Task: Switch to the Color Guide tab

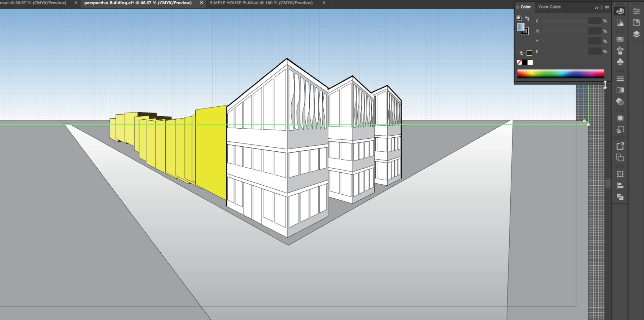Action: pos(549,7)
